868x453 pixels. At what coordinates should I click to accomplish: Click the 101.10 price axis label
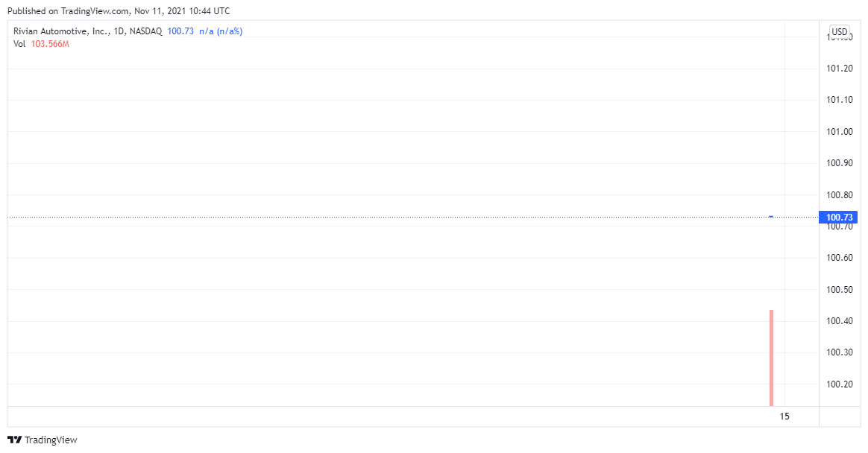pos(839,100)
